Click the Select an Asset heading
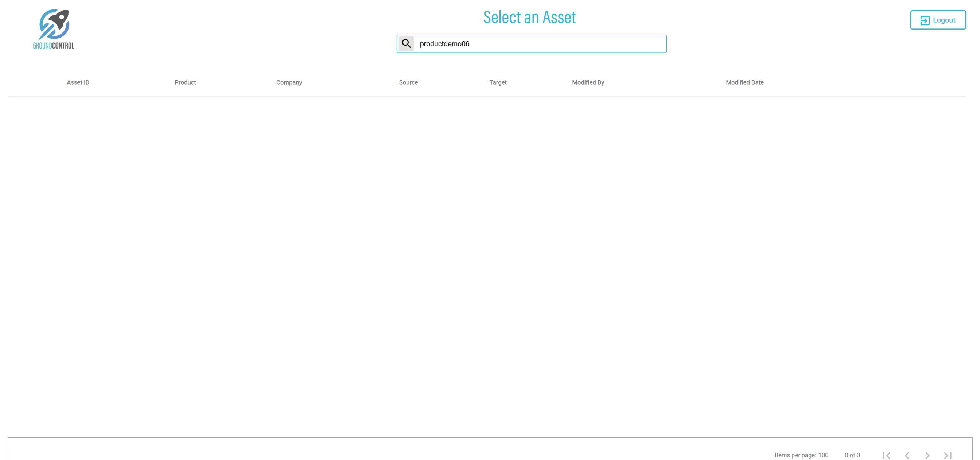Image resolution: width=980 pixels, height=460 pixels. pyautogui.click(x=529, y=18)
